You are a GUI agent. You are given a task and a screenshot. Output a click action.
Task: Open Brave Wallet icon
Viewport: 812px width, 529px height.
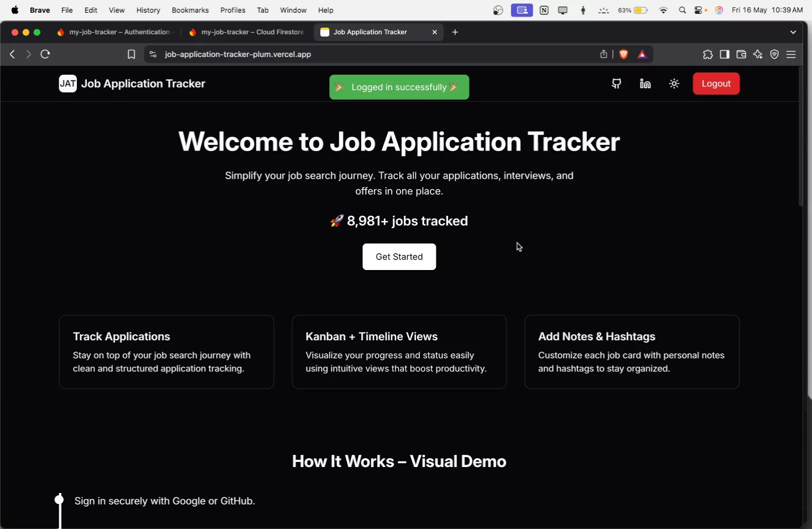pyautogui.click(x=741, y=54)
